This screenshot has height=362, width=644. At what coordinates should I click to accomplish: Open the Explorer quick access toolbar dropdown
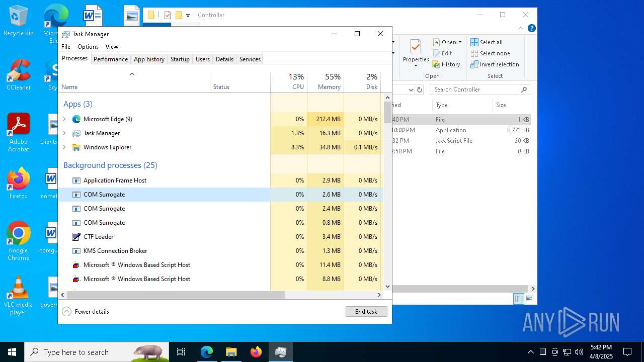188,15
